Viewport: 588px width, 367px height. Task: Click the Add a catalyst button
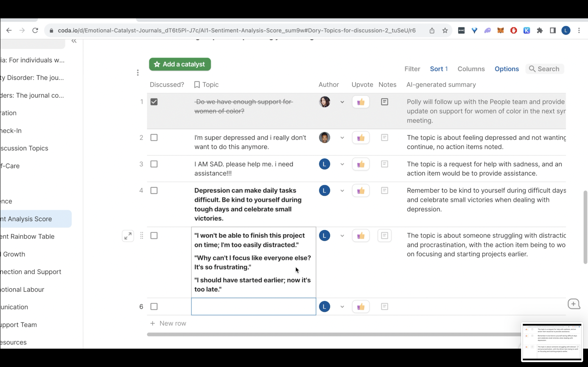pos(180,64)
